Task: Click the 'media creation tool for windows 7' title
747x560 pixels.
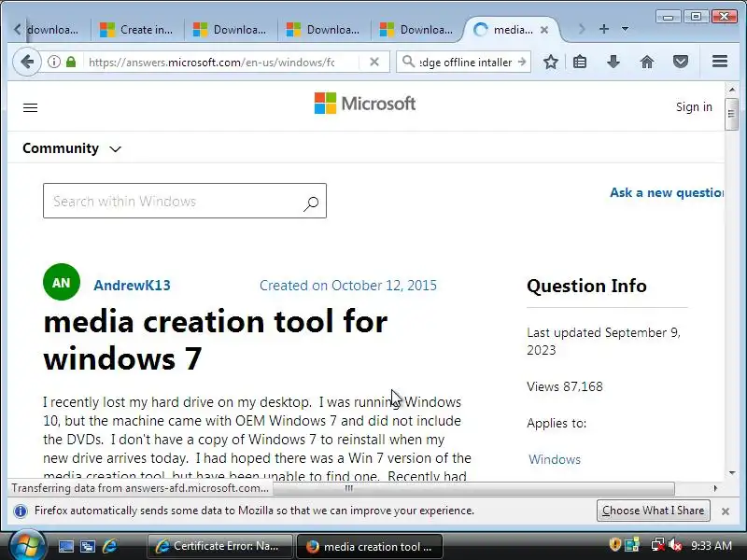Action: click(x=216, y=340)
